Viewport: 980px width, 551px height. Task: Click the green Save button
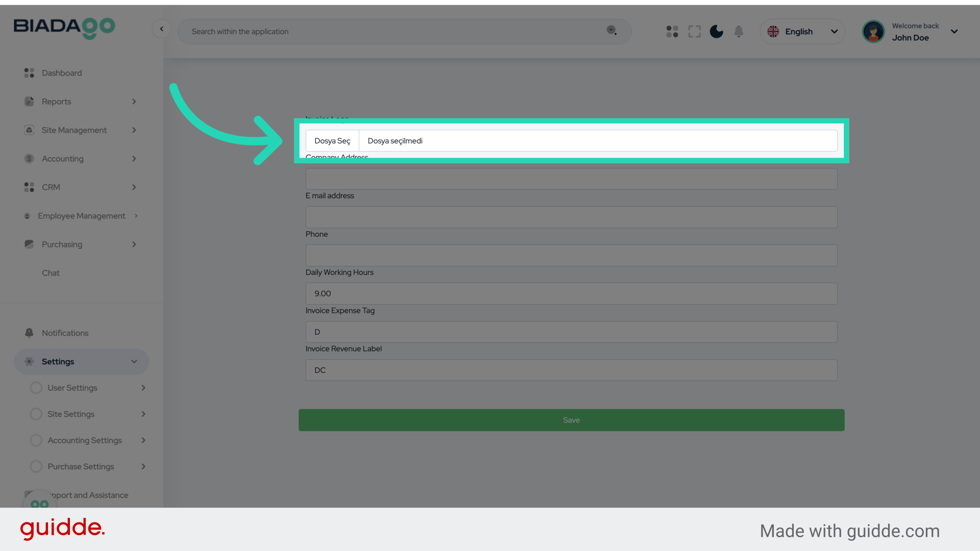571,420
